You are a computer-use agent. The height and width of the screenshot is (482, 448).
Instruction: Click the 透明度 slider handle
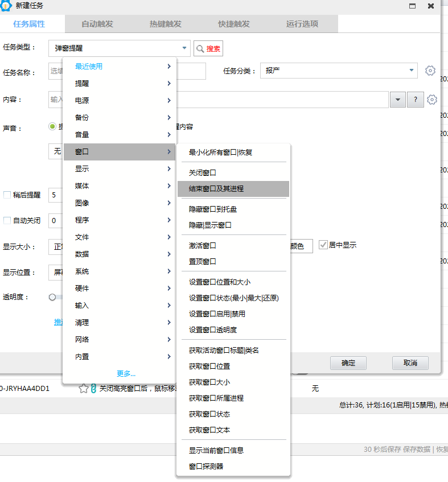click(x=52, y=297)
